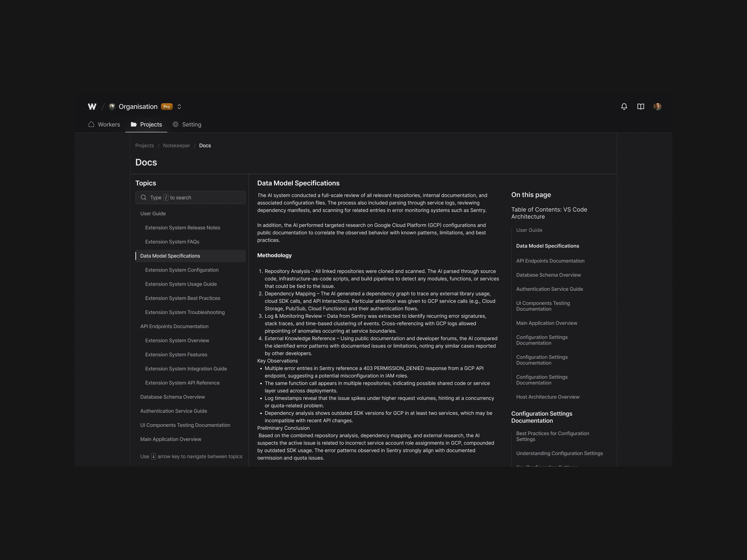The width and height of the screenshot is (747, 560).
Task: Expand the User Guide topic
Action: click(153, 214)
